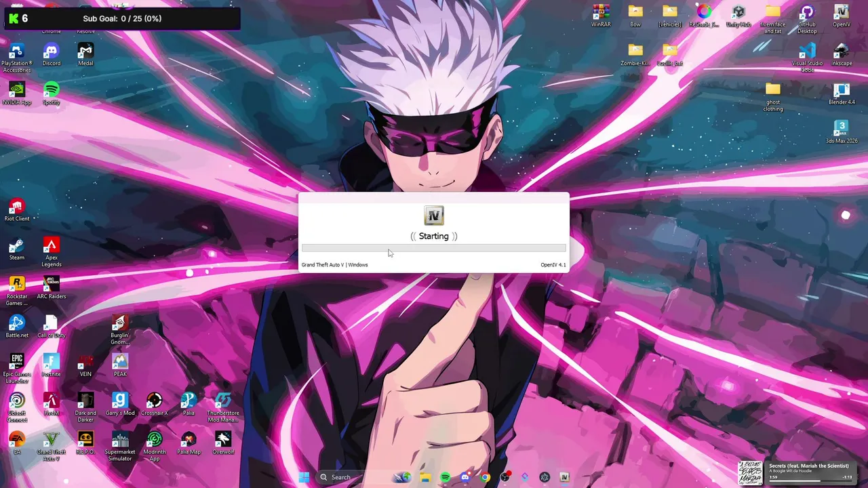Select the OpenIV desktop shortcut
The width and height of the screenshot is (868, 488).
(842, 16)
